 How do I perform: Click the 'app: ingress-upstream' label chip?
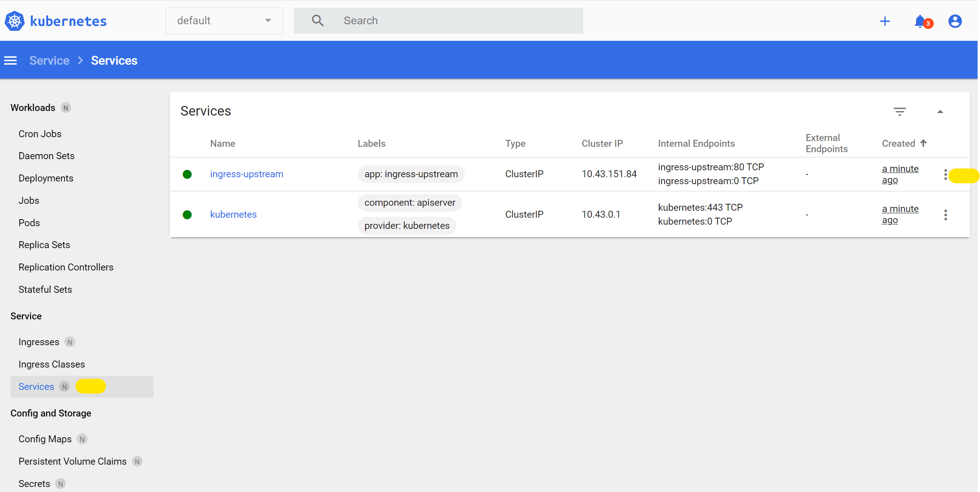(411, 174)
